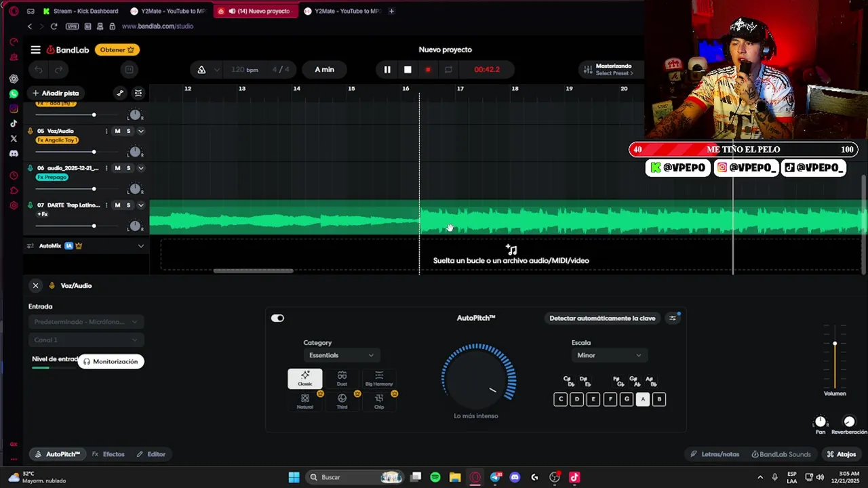Click the pan knob on track 06
The height and width of the screenshot is (488, 868).
135,189
